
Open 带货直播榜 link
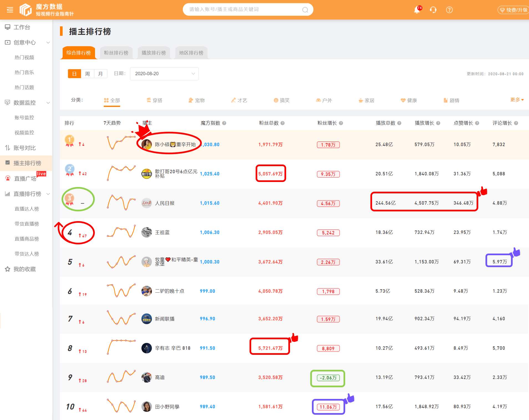point(27,224)
